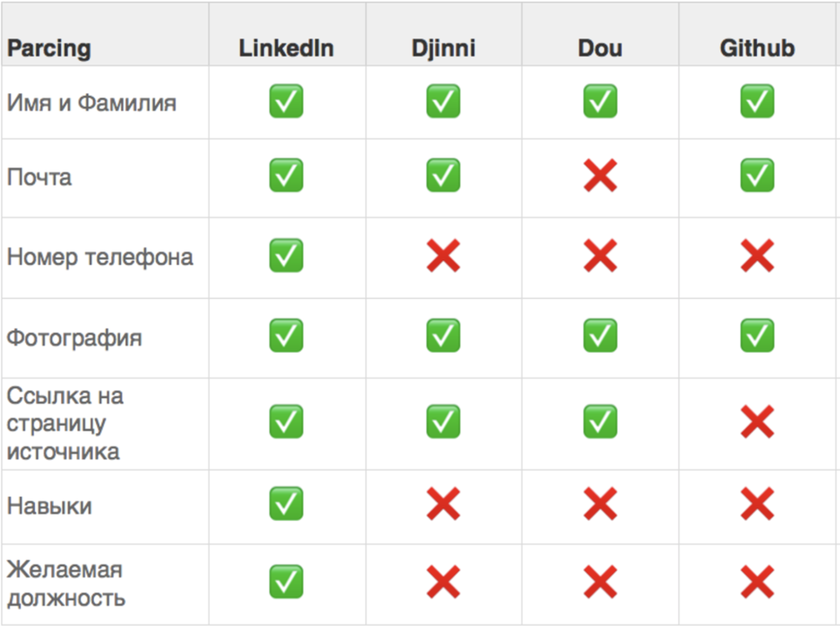Screen dimensions: 840x626
Task: Click LinkedIn checkmark for Желаемая должность
Action: [286, 582]
